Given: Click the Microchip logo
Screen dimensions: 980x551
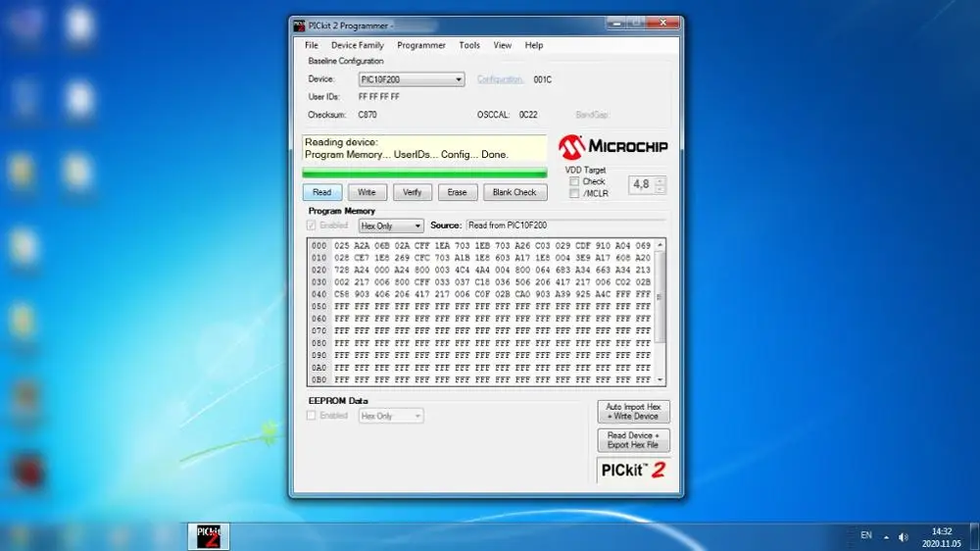Looking at the screenshot, I should [612, 147].
